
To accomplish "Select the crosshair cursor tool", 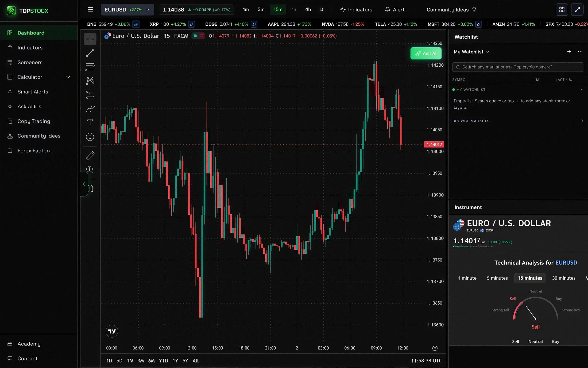I will click(x=90, y=39).
